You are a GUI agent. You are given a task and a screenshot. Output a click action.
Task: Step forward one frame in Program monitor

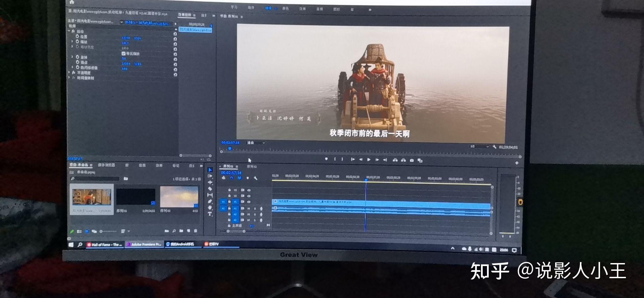pyautogui.click(x=377, y=160)
